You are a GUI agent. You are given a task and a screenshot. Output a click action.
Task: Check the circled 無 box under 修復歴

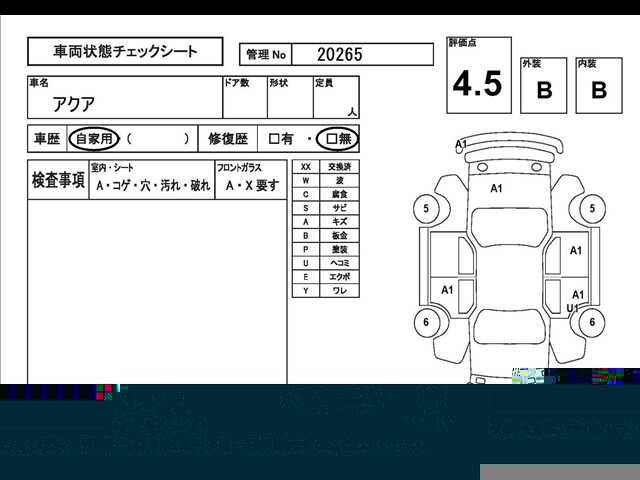[x=337, y=139]
